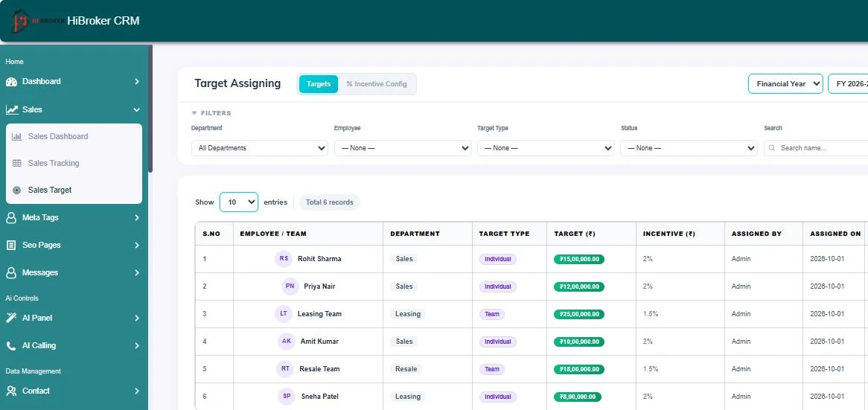Open the Financial Year dropdown
Screen dimensions: 868x410
785,84
